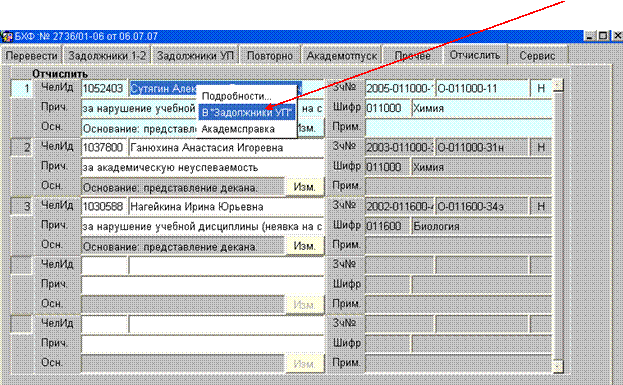Select В "Задолжники УП" menu entry
The image size is (623, 385).
(x=246, y=112)
